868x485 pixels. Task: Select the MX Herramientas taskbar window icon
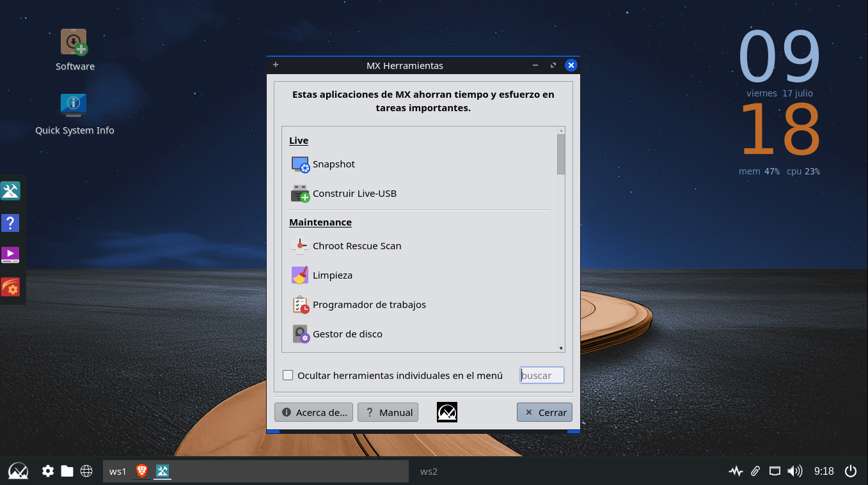pos(162,471)
